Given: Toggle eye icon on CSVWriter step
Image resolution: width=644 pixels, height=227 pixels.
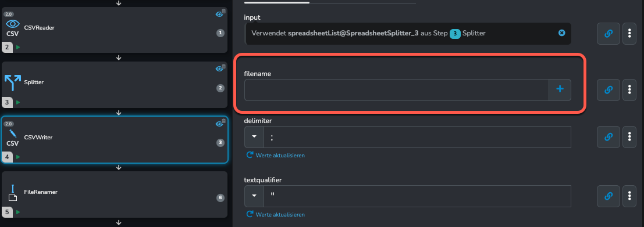Looking at the screenshot, I should (x=219, y=124).
